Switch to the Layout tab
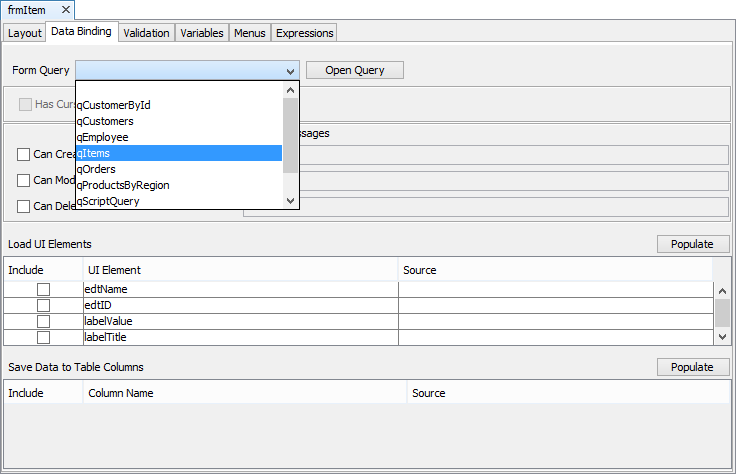The width and height of the screenshot is (736, 474). 24,33
